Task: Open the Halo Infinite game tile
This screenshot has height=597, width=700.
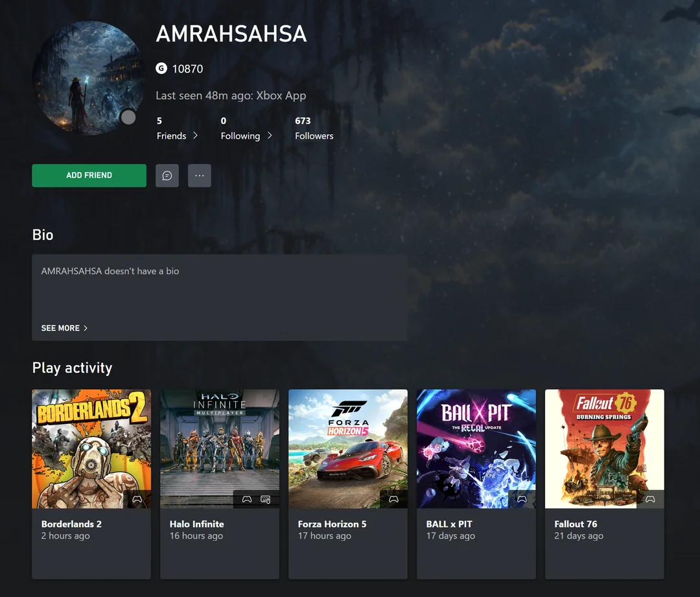Action: (x=219, y=449)
